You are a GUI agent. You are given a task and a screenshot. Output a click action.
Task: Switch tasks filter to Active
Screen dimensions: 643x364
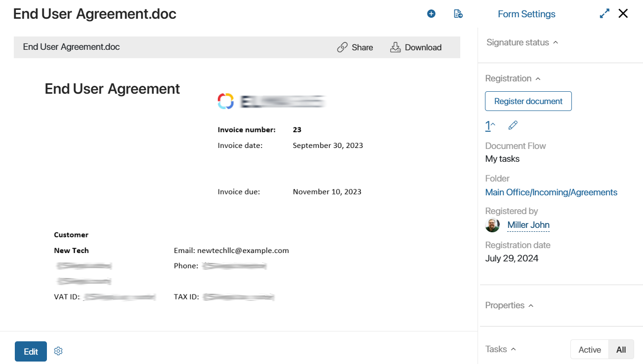[590, 350]
